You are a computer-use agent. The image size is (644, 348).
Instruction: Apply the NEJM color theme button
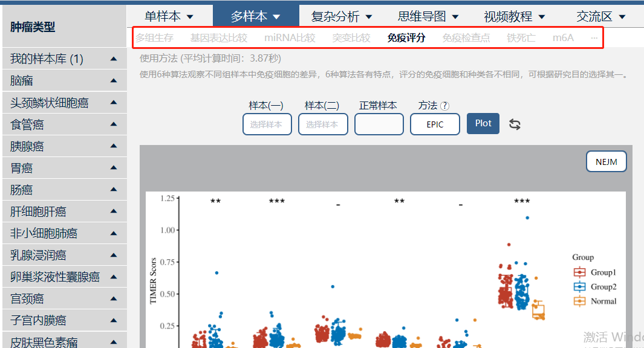[607, 162]
